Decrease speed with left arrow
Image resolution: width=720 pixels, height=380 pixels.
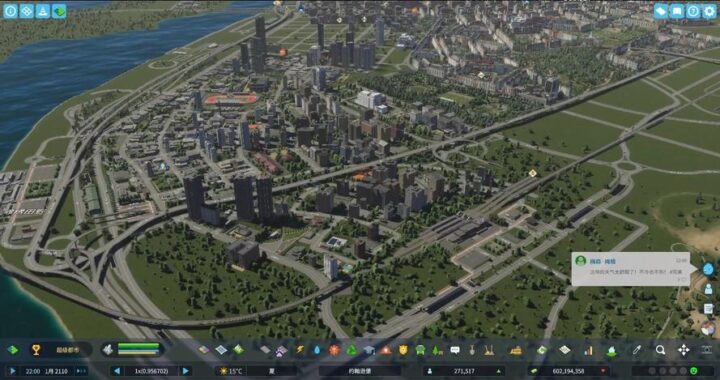[117, 371]
